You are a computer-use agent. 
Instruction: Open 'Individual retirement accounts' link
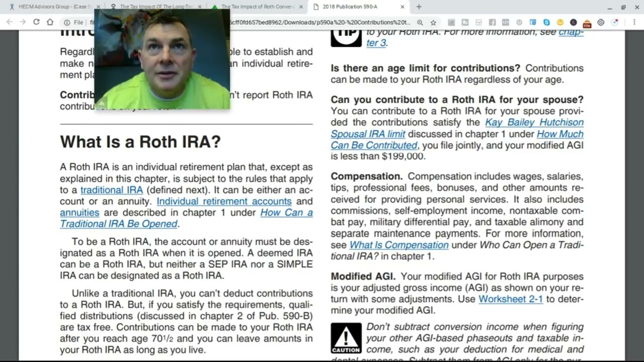[x=224, y=201]
